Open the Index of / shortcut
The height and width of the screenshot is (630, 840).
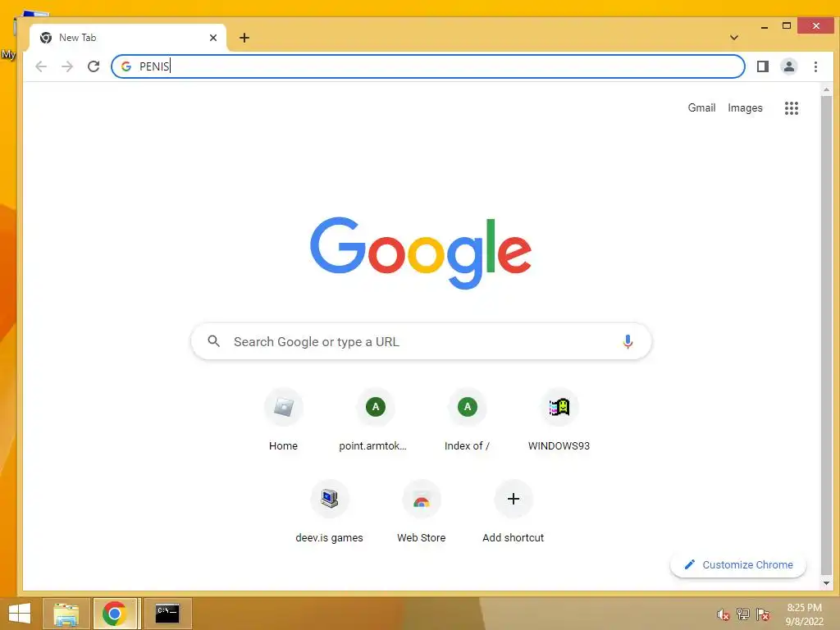coord(467,420)
